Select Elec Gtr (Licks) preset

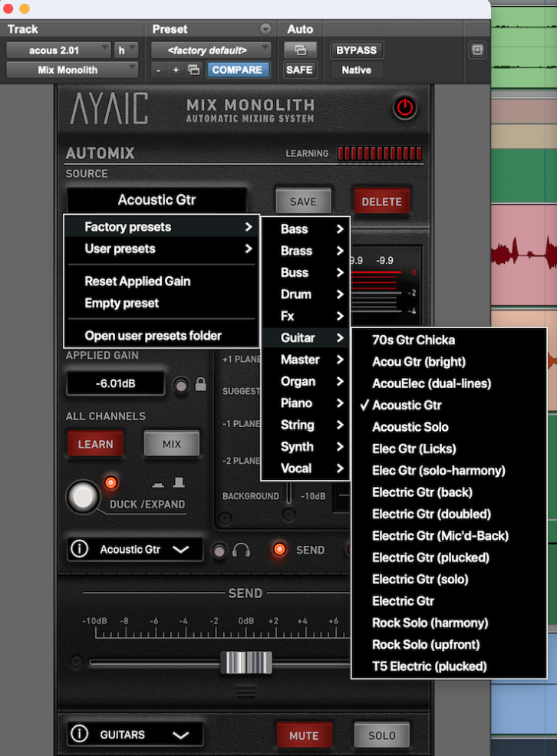tap(449, 449)
